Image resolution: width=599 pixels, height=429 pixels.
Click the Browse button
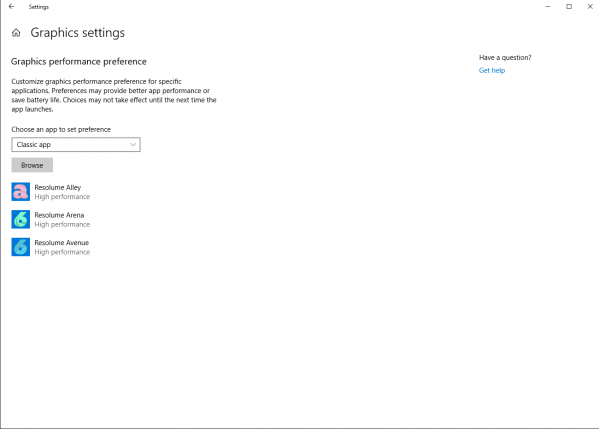pos(32,165)
